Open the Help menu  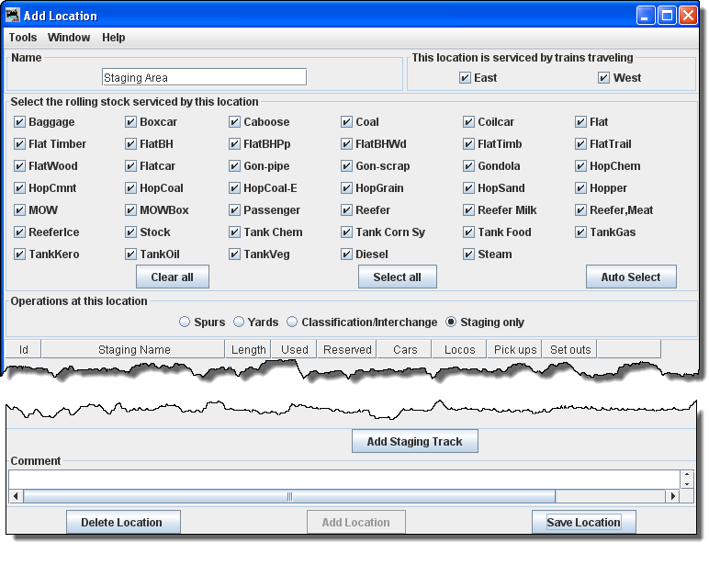(114, 38)
